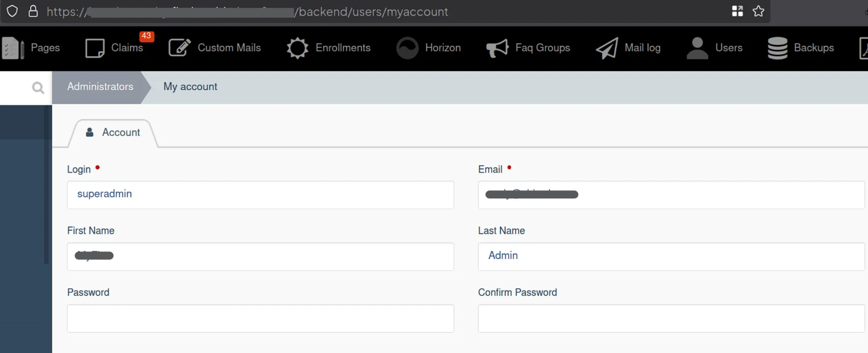Click the Password label
Image resolution: width=868 pixels, height=353 pixels.
pyautogui.click(x=88, y=292)
